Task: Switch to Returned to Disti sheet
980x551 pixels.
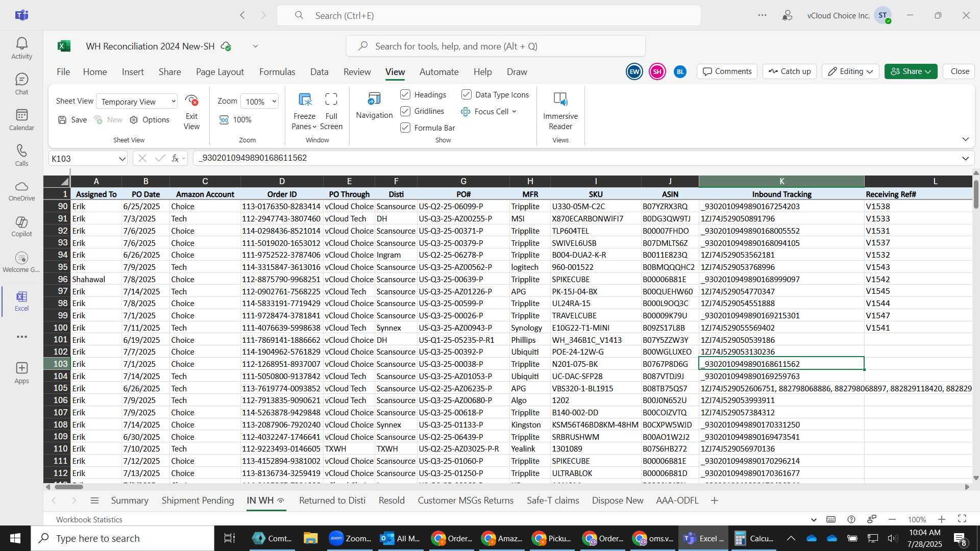Action: click(332, 500)
